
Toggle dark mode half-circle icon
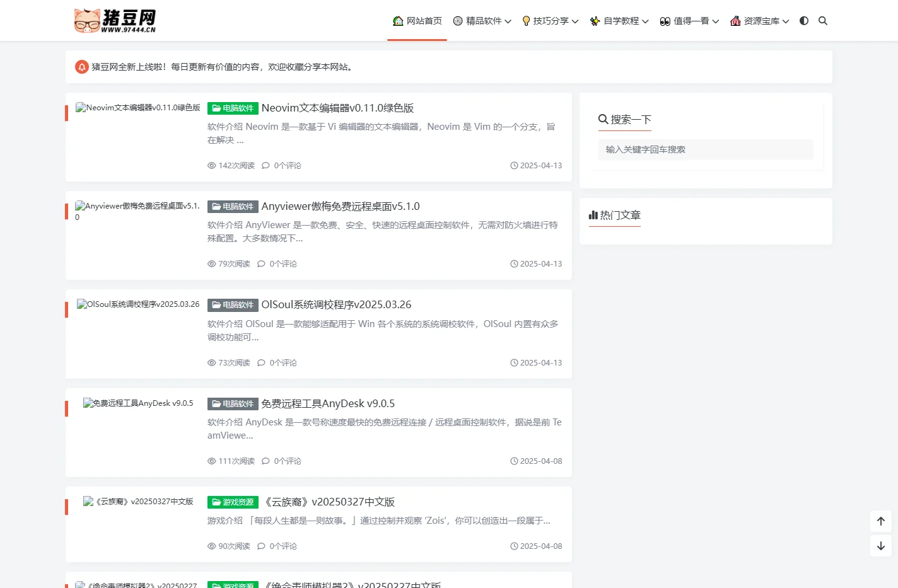coord(804,21)
